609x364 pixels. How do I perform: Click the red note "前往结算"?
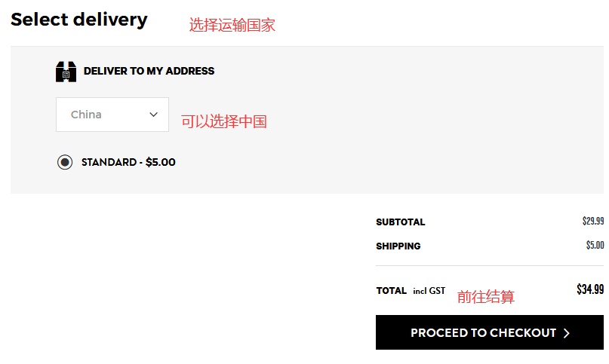pos(485,297)
